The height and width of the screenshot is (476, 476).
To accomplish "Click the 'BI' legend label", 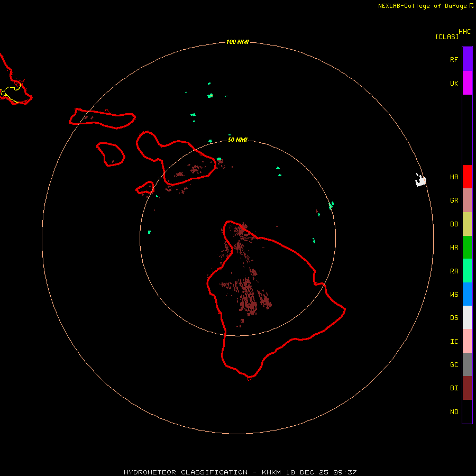I will click(x=454, y=388).
